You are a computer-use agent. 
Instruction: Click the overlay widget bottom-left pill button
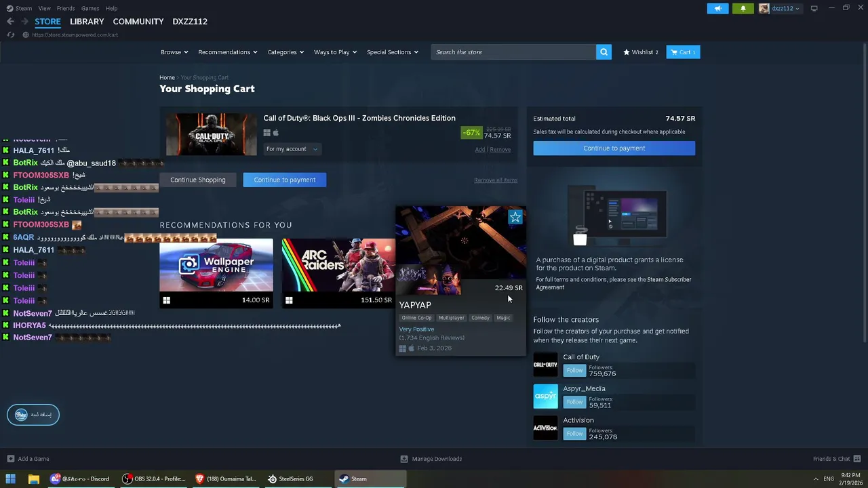coord(33,414)
